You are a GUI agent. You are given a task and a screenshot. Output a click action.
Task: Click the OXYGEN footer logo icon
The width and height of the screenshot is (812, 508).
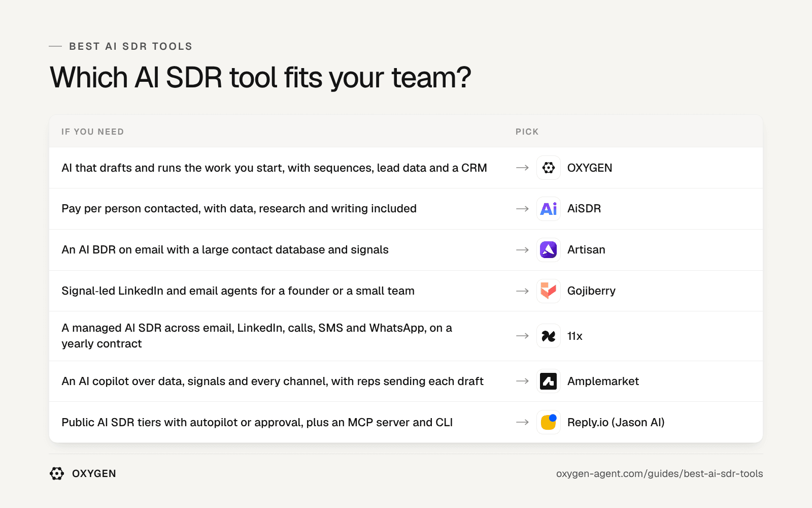click(57, 473)
